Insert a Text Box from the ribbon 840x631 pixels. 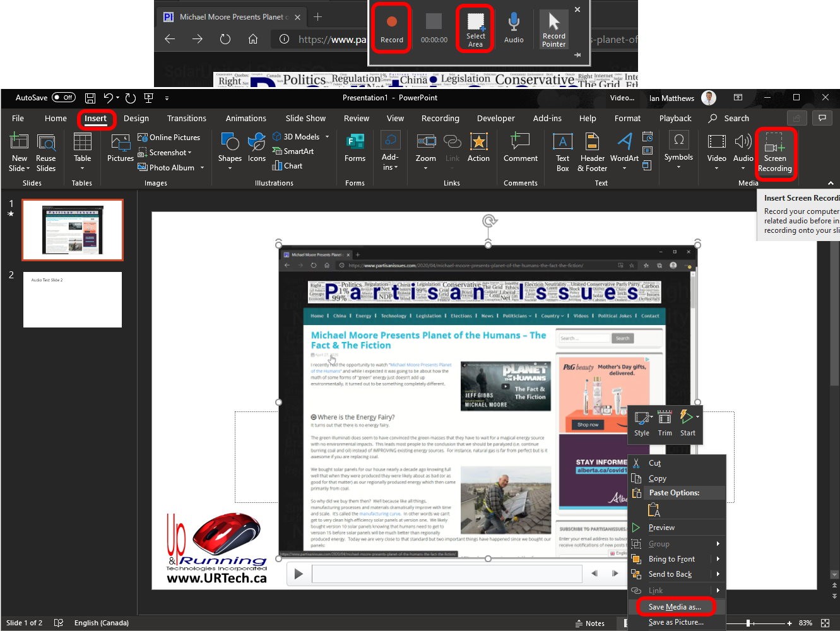pos(562,153)
